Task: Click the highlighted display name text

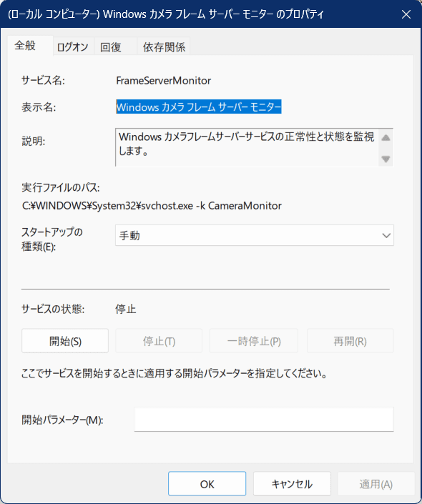Action: [x=199, y=107]
